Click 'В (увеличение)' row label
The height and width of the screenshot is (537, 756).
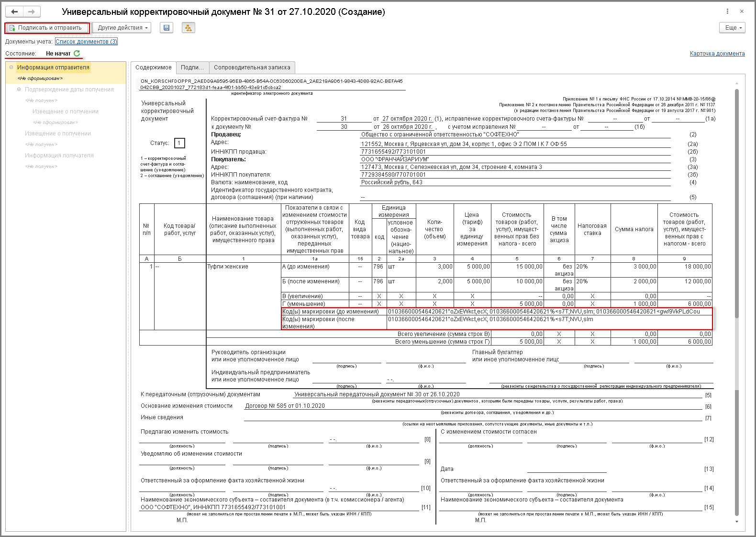[302, 296]
